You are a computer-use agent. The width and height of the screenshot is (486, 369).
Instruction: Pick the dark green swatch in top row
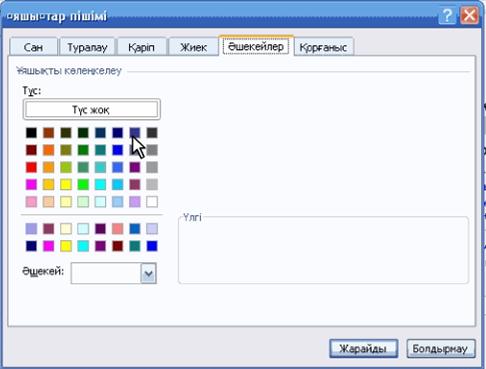coord(83,133)
